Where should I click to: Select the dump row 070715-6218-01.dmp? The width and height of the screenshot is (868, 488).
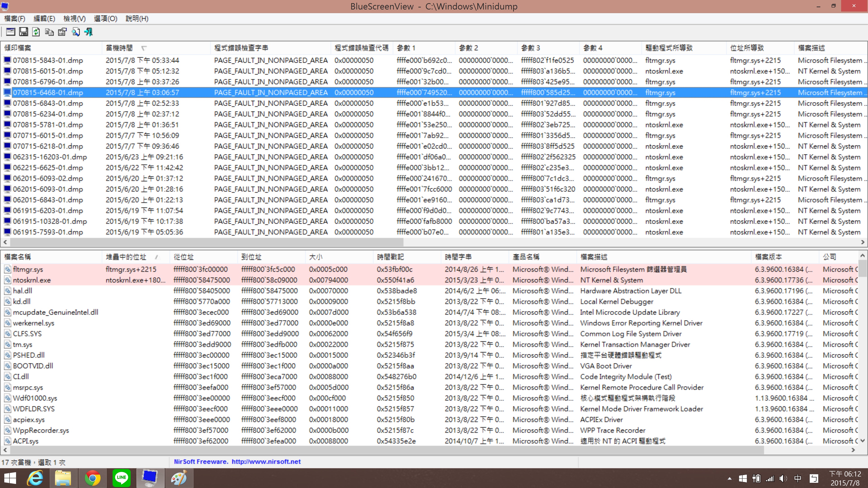(x=434, y=146)
